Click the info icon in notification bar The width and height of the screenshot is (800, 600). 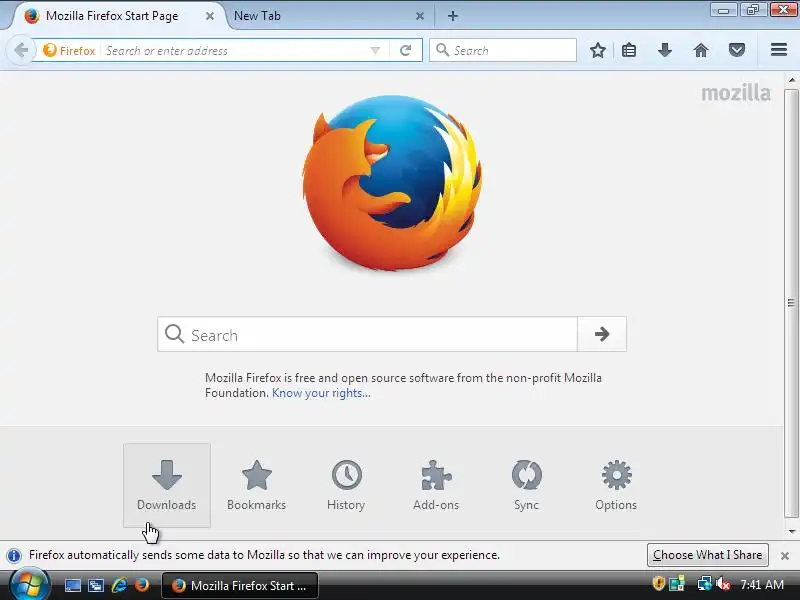(14, 555)
